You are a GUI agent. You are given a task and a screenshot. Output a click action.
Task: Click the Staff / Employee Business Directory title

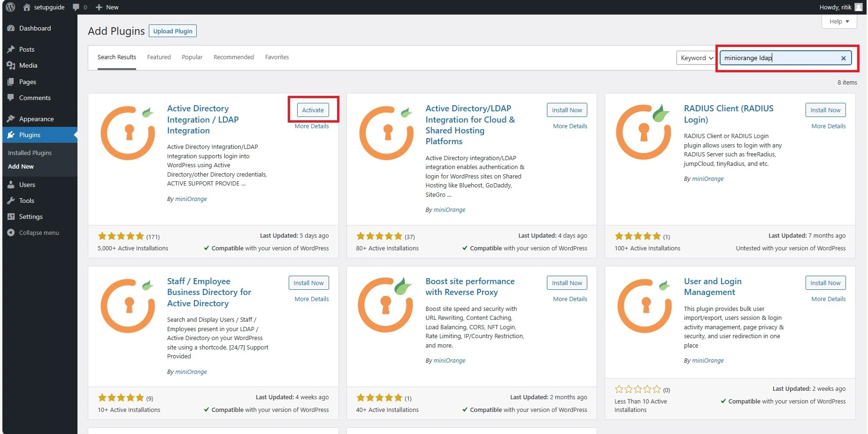(x=209, y=292)
